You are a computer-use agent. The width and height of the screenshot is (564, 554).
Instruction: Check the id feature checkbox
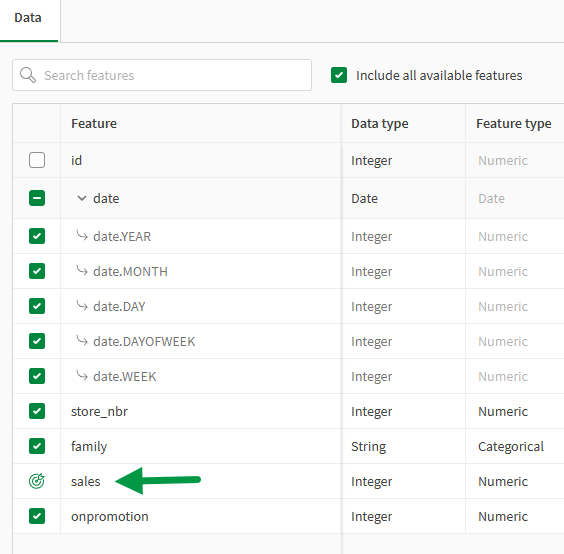click(x=37, y=160)
